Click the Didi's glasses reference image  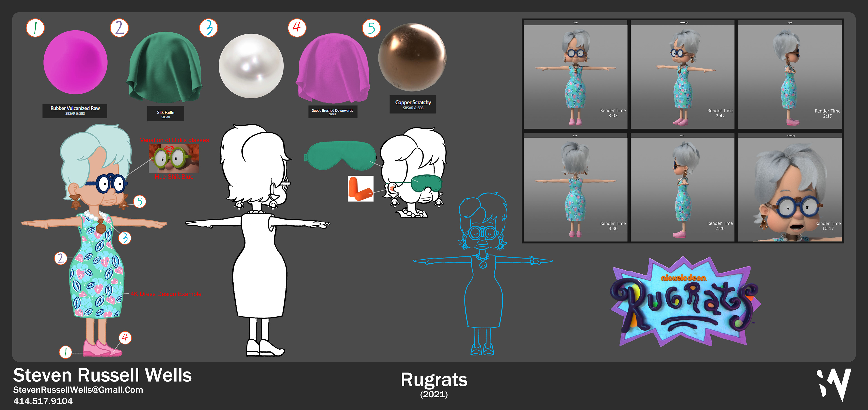[174, 159]
